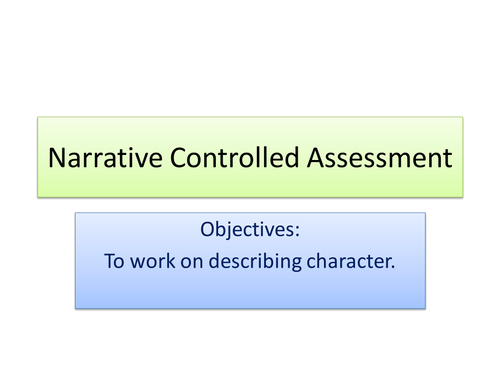Select the green Narrative Controlled Assessment title box

tap(250, 157)
